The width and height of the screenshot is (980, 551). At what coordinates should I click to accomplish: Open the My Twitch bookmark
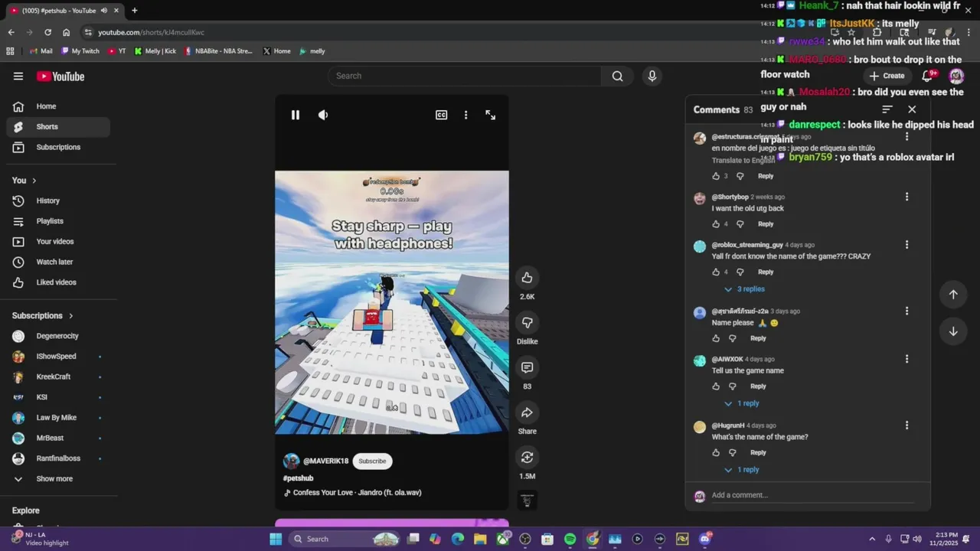coord(80,51)
